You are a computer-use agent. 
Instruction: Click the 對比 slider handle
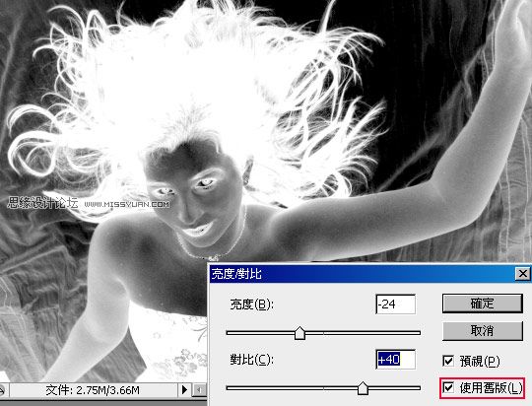tap(363, 388)
